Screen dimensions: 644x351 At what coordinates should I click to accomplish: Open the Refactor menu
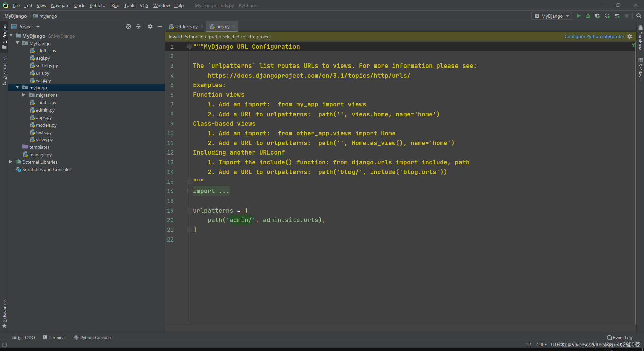point(98,5)
